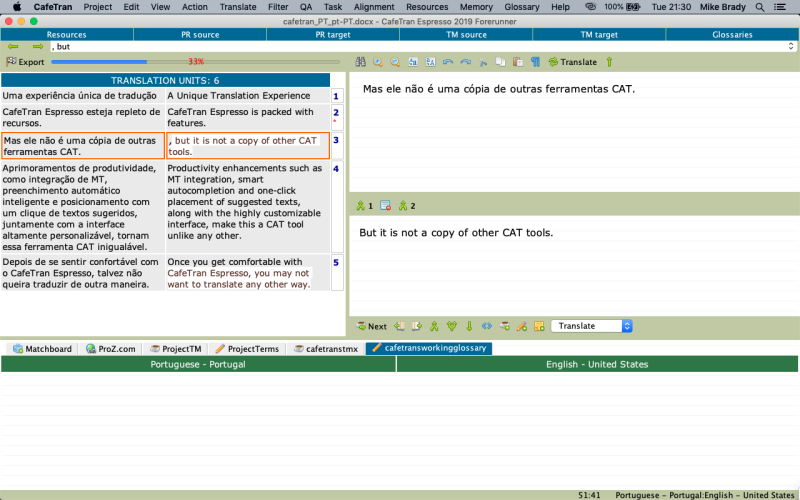
Task: Select segment number 2
Action: 336,117
